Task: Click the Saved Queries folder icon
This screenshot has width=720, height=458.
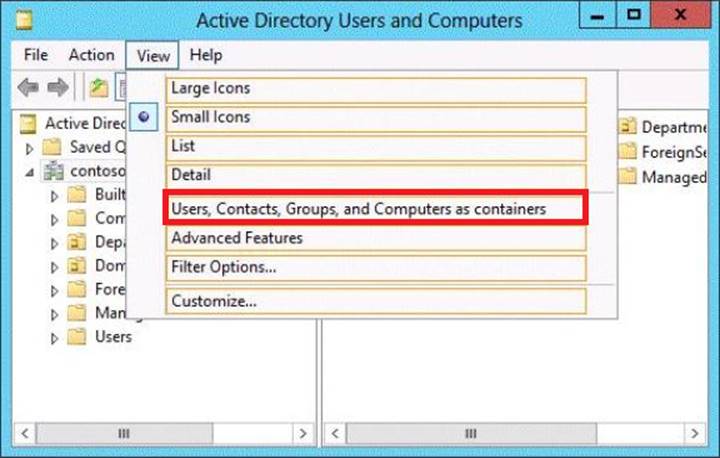Action: [53, 147]
